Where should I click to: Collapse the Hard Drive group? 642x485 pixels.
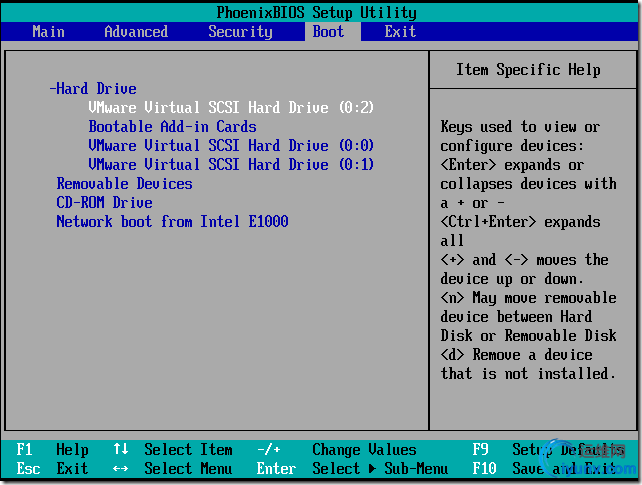click(93, 88)
